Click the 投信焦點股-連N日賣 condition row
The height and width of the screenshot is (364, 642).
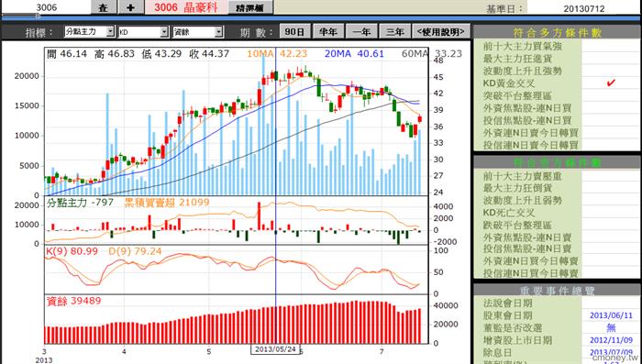pos(558,248)
